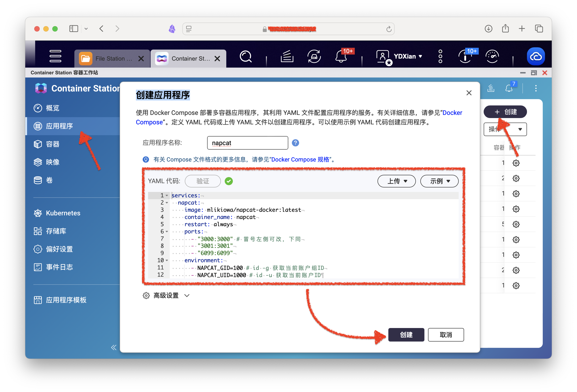Open the 示例 dropdown
This screenshot has width=577, height=392.
pyautogui.click(x=439, y=181)
